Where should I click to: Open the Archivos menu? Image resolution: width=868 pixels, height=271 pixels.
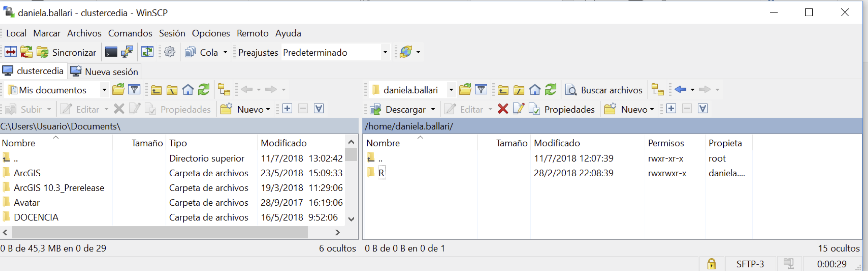pyautogui.click(x=84, y=33)
